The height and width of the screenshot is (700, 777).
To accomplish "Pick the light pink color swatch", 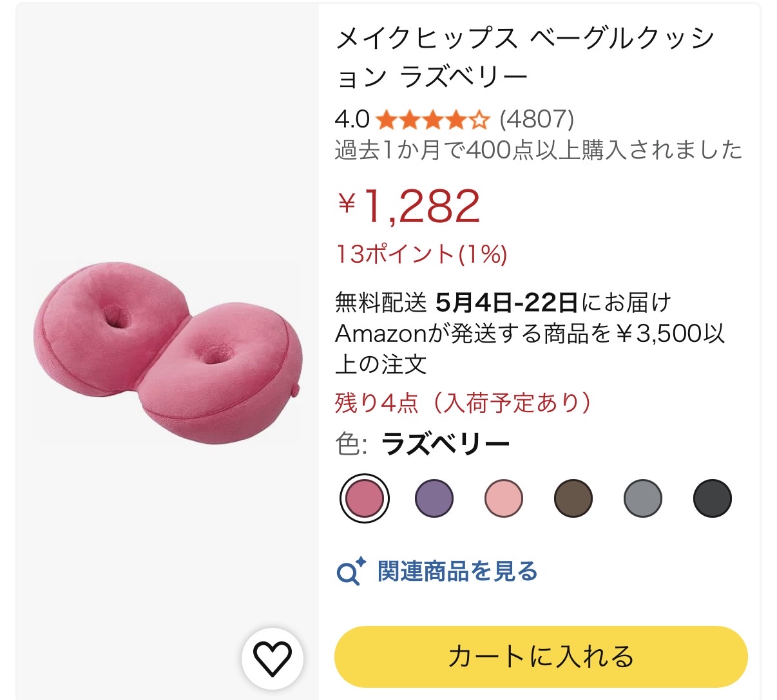I will [x=504, y=498].
